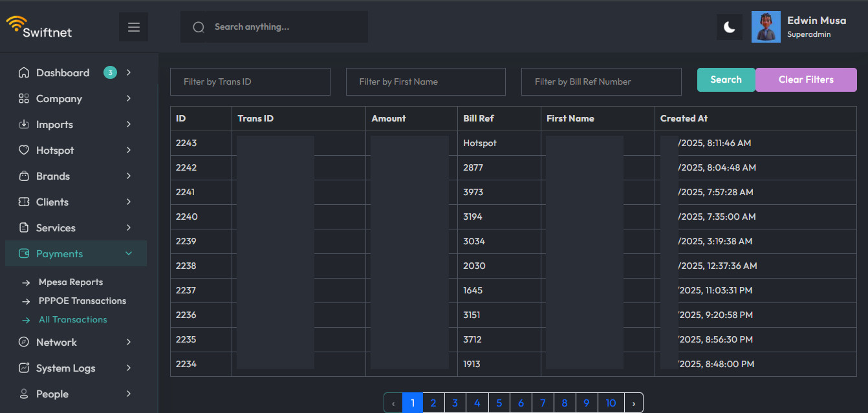Toggle dark mode with moon icon
The image size is (868, 413).
tap(730, 27)
